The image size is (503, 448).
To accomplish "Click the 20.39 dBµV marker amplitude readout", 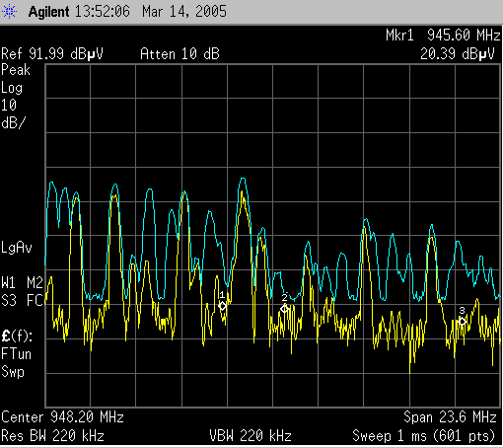I will [x=458, y=53].
